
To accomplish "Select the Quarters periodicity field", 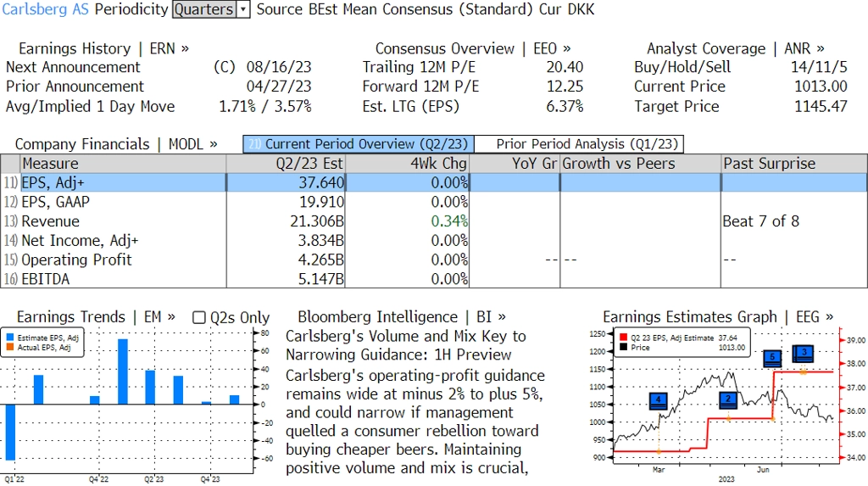I will coord(204,9).
